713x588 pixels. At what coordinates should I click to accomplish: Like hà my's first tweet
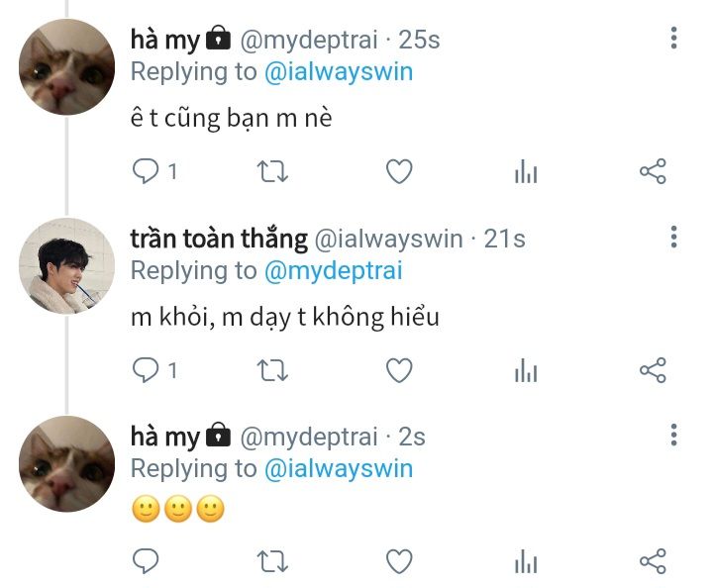coord(398,172)
